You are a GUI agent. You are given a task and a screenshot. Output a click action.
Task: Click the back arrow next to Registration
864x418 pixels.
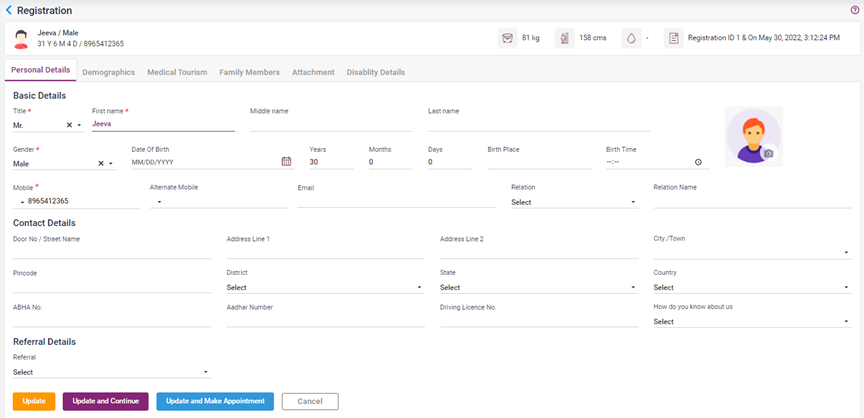pyautogui.click(x=9, y=10)
